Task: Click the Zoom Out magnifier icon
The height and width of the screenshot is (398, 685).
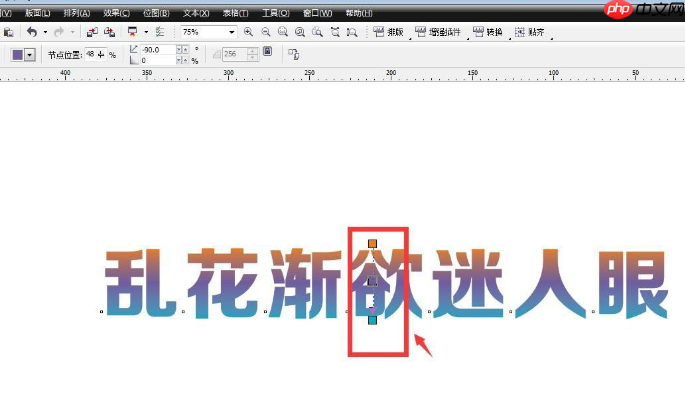Action: pos(266,32)
